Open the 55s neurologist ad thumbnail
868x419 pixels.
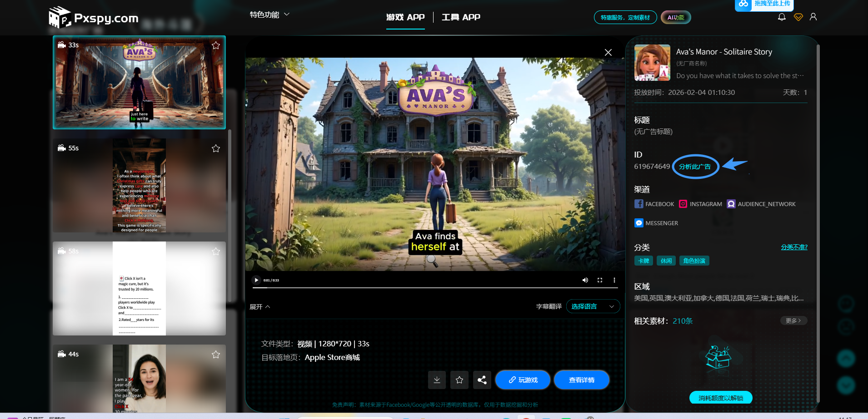(139, 186)
